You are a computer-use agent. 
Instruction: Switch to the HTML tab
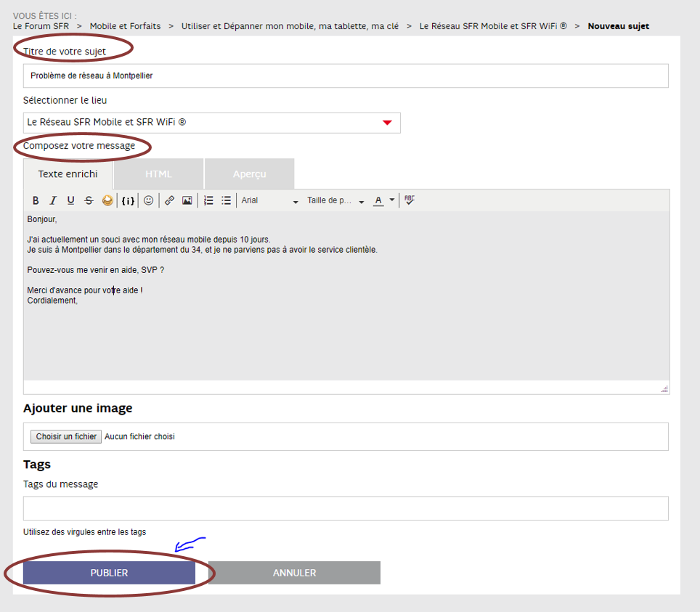point(158,174)
